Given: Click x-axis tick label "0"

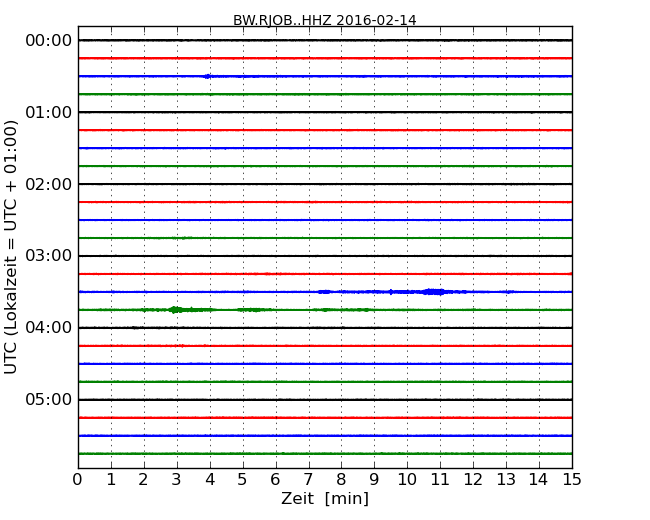Looking at the screenshot, I should (78, 479).
